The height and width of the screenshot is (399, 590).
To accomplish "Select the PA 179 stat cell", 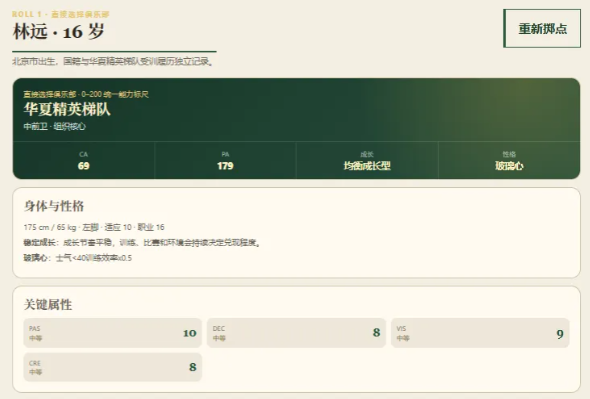I will 225,161.
